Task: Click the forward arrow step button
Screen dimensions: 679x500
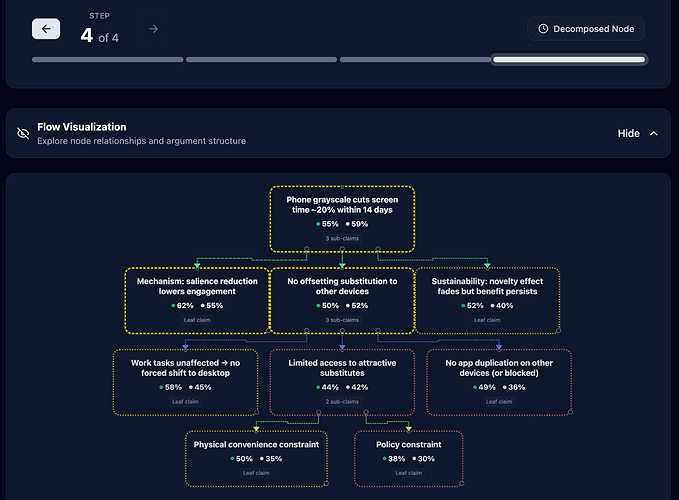Action: (153, 29)
